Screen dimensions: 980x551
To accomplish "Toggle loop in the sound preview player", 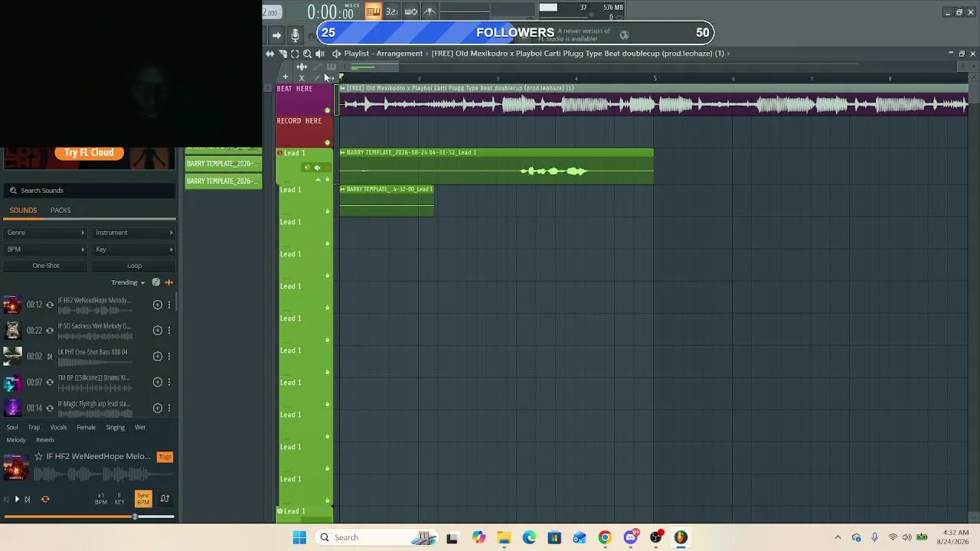I will [x=45, y=500].
